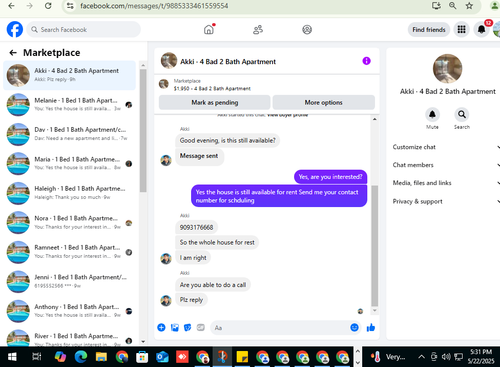Choose a GIF icon in composer
The width and height of the screenshot is (500, 367).
[201, 328]
